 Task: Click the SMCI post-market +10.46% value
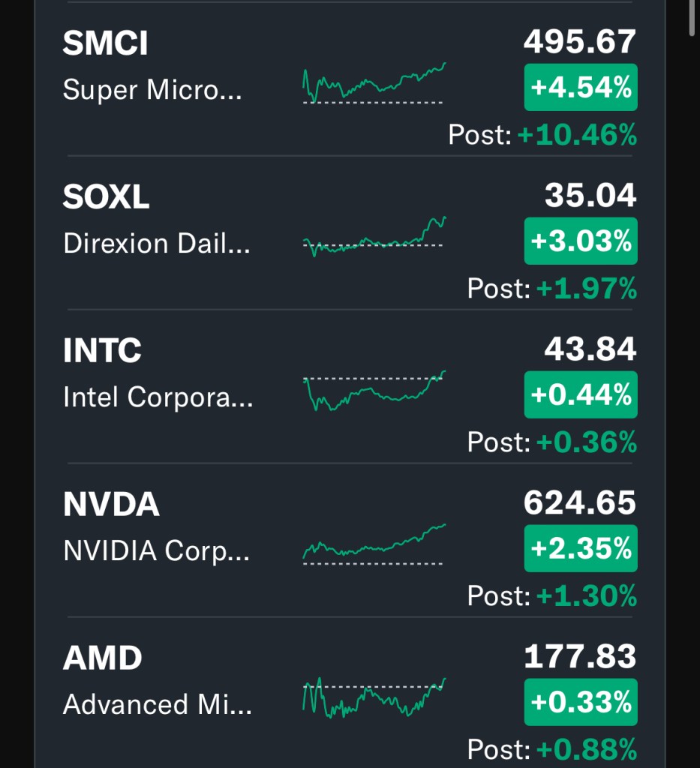576,135
